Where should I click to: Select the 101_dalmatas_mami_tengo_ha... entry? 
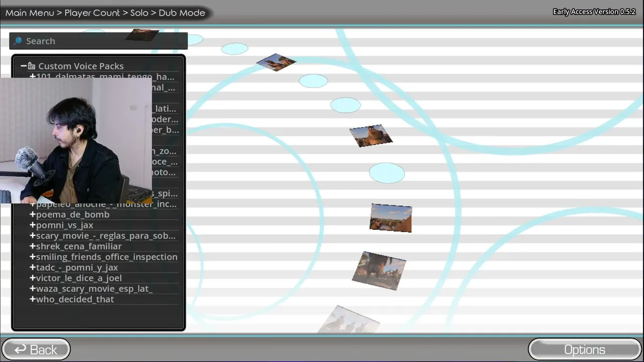coord(105,77)
